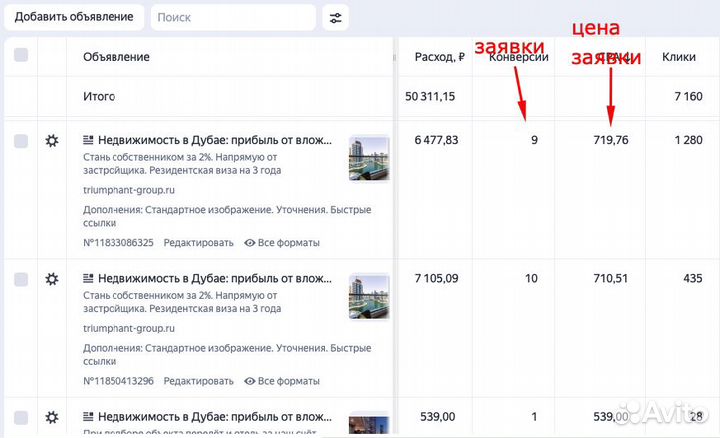The image size is (720, 438).
Task: Open gear settings for ad №11833086325
Action: point(52,140)
